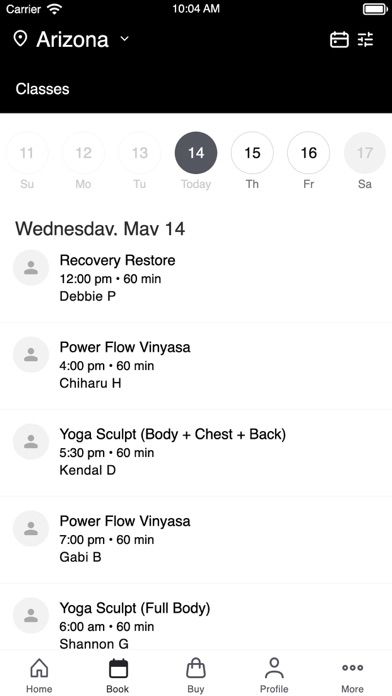
Task: Open Yoga Sculpt (Body + Chest + Back) class
Action: point(196,452)
